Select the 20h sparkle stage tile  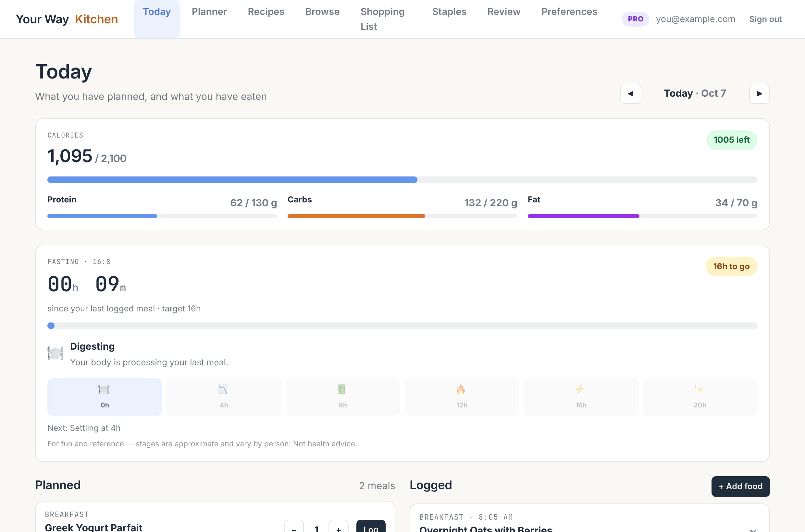coord(700,397)
